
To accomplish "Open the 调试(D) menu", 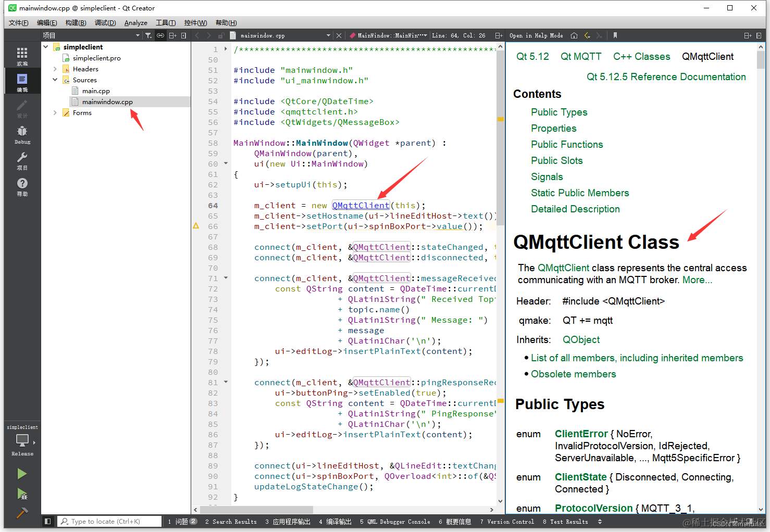I will click(x=105, y=22).
